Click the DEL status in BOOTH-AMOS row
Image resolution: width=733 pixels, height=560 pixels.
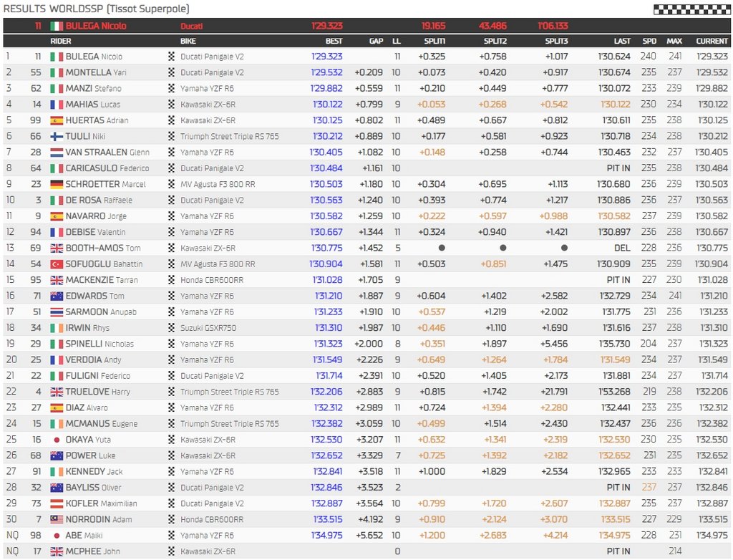click(622, 248)
